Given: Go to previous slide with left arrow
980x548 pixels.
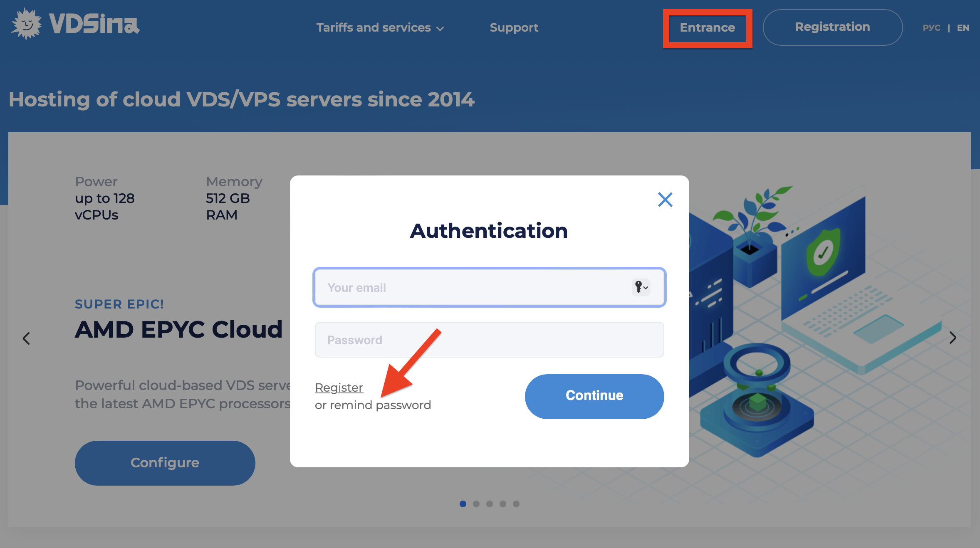Looking at the screenshot, I should (x=26, y=338).
